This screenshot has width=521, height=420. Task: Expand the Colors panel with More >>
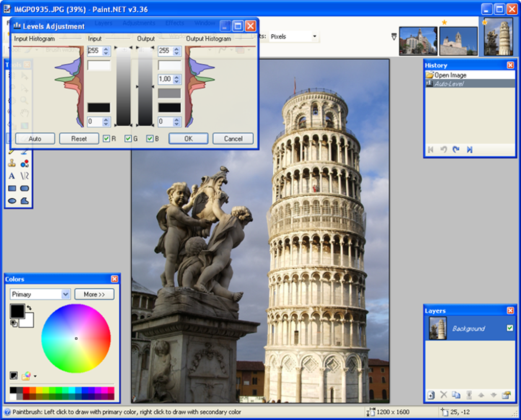click(x=94, y=294)
